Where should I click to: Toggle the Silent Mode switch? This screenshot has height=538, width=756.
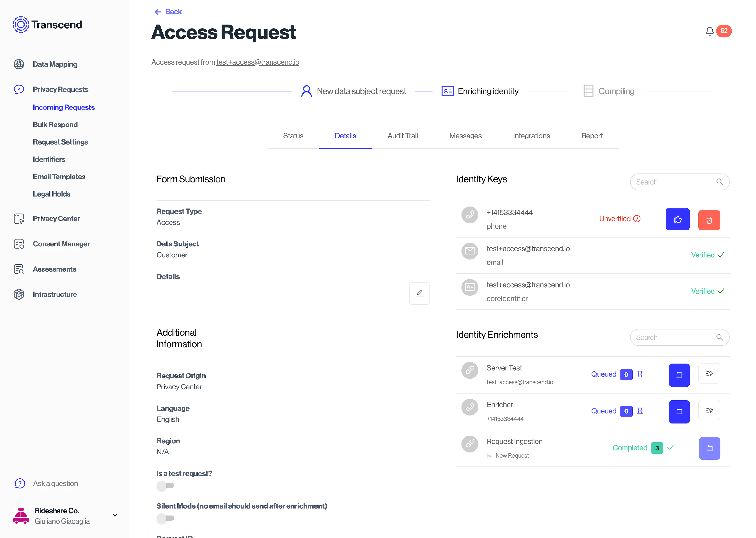click(165, 518)
